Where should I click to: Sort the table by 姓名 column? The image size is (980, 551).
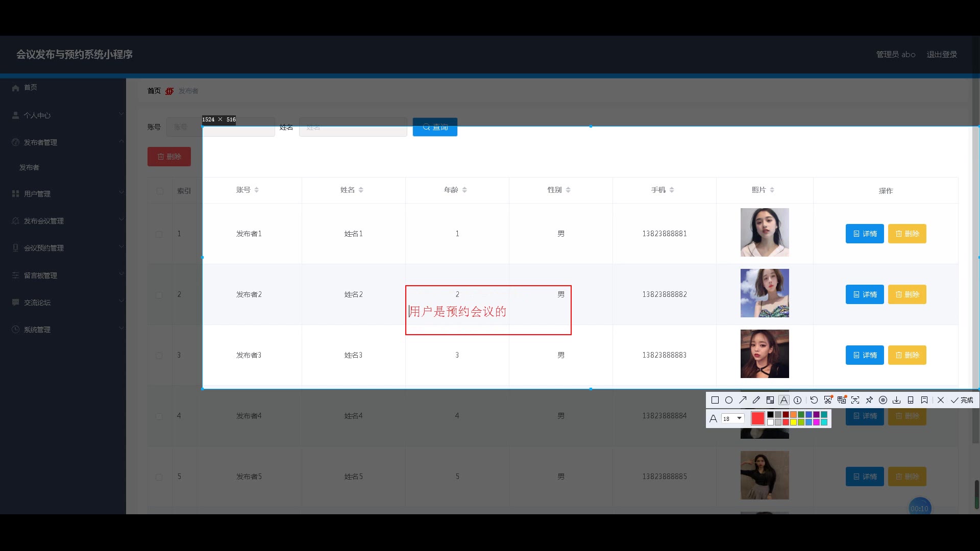pyautogui.click(x=361, y=190)
